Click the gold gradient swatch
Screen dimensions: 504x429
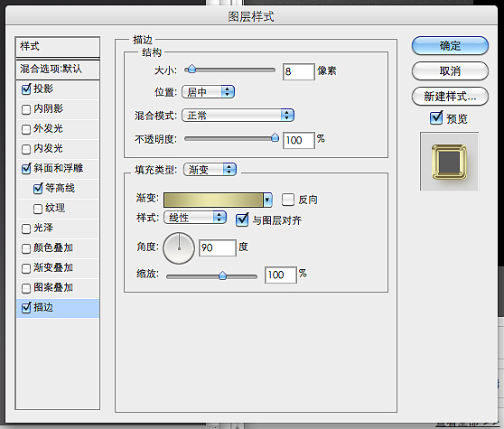click(213, 200)
